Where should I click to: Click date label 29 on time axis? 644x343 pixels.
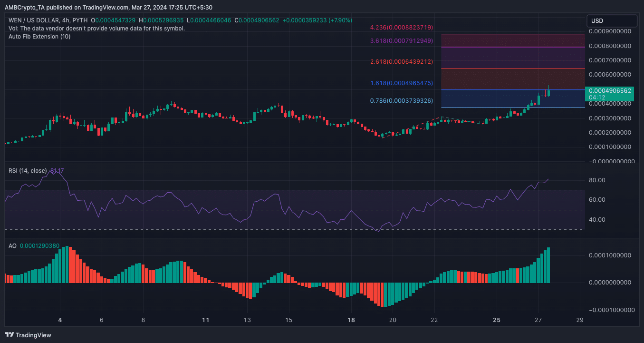tap(579, 320)
